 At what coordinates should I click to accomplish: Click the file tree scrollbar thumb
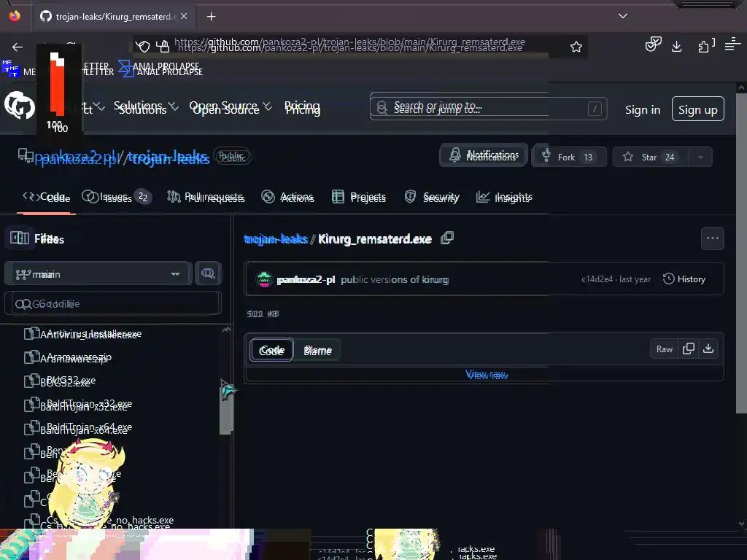(225, 412)
